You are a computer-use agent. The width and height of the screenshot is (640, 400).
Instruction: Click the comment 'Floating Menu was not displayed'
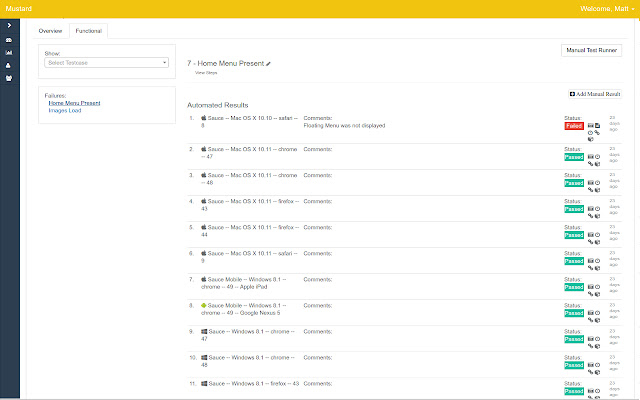tap(344, 126)
